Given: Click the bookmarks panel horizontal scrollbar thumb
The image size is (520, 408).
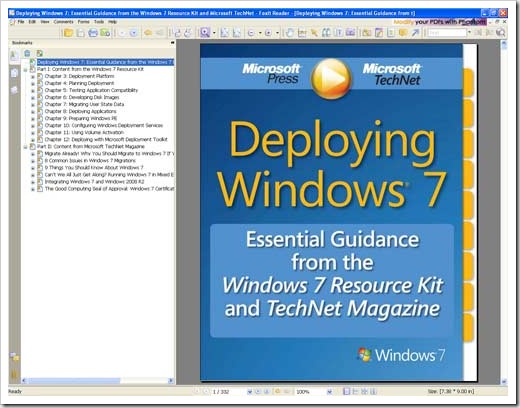Looking at the screenshot, I should click(74, 380).
